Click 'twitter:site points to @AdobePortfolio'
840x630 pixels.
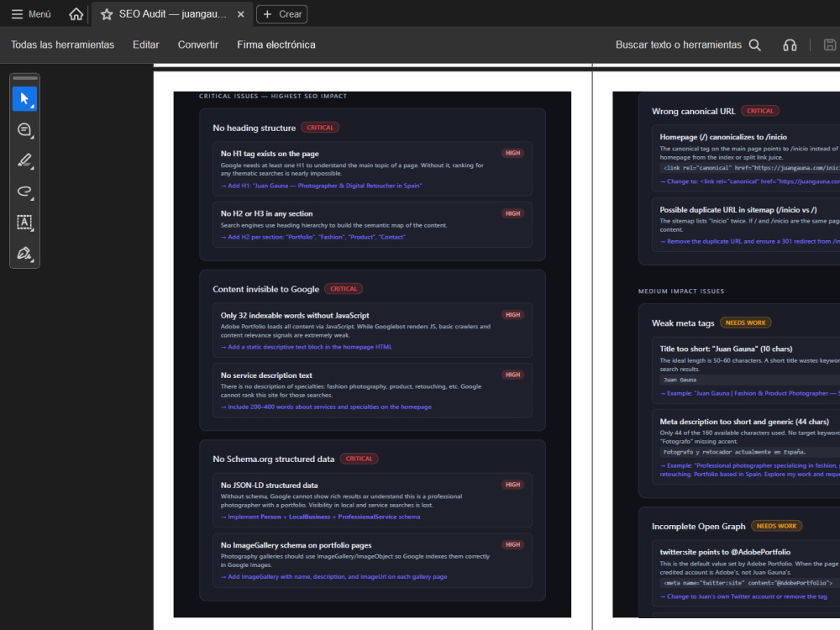tap(725, 553)
